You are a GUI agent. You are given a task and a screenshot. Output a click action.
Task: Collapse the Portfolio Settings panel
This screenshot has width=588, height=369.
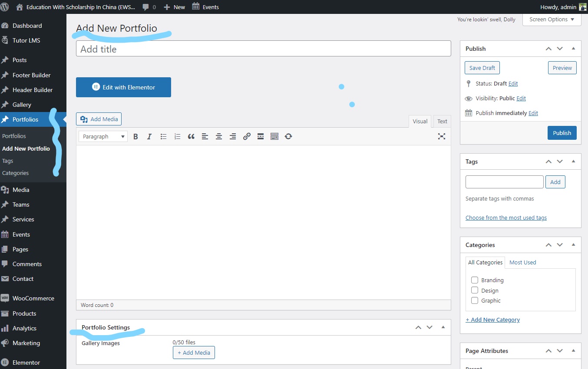443,327
